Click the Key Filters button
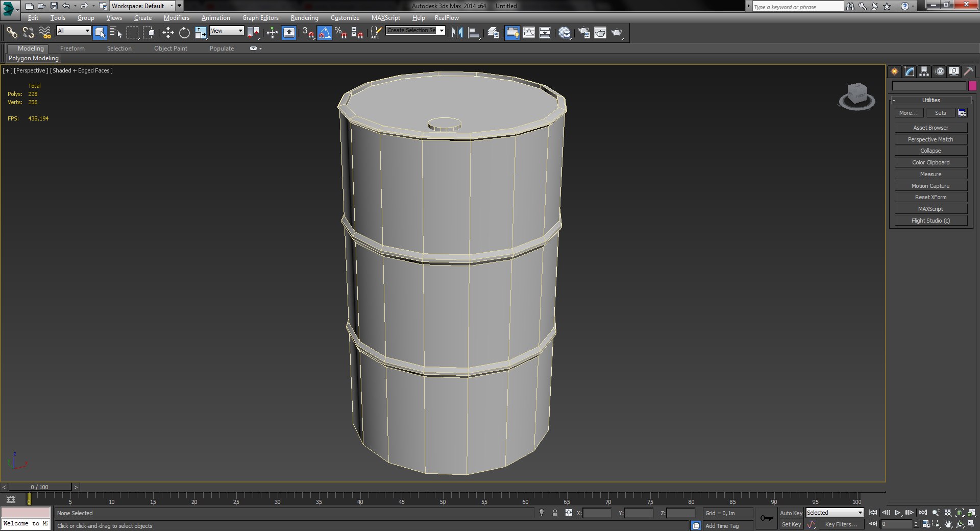 coord(841,524)
